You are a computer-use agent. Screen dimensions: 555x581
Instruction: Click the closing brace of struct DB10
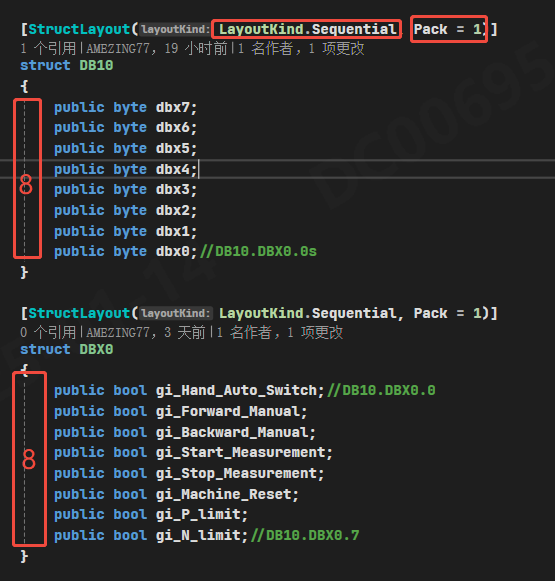[x=24, y=272]
